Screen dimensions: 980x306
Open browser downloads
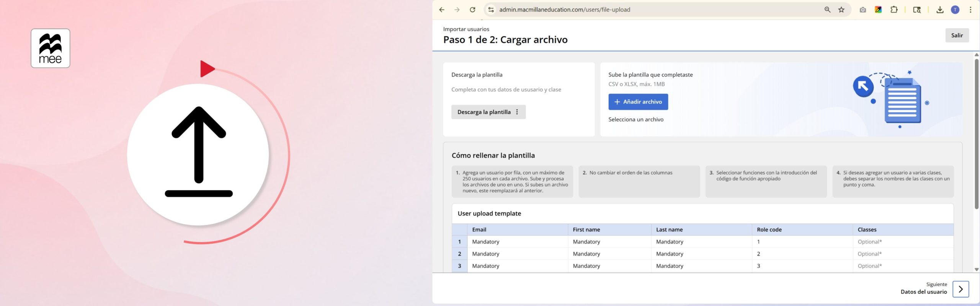pyautogui.click(x=940, y=10)
